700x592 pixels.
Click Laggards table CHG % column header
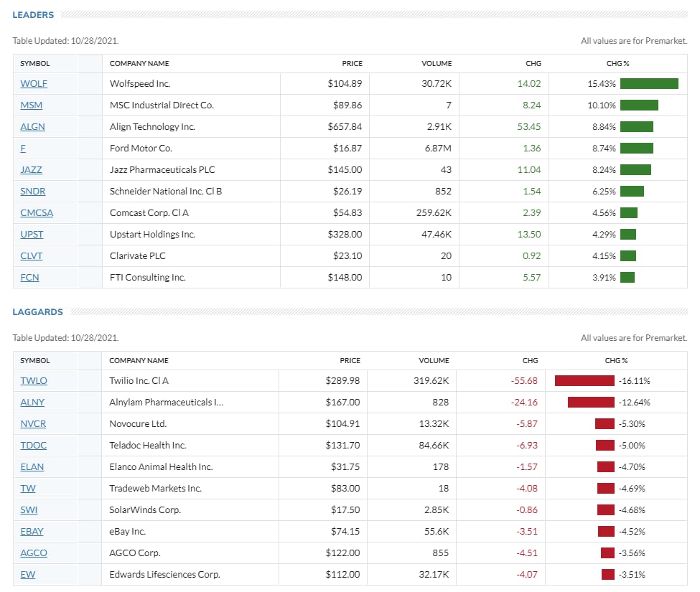pyautogui.click(x=616, y=360)
